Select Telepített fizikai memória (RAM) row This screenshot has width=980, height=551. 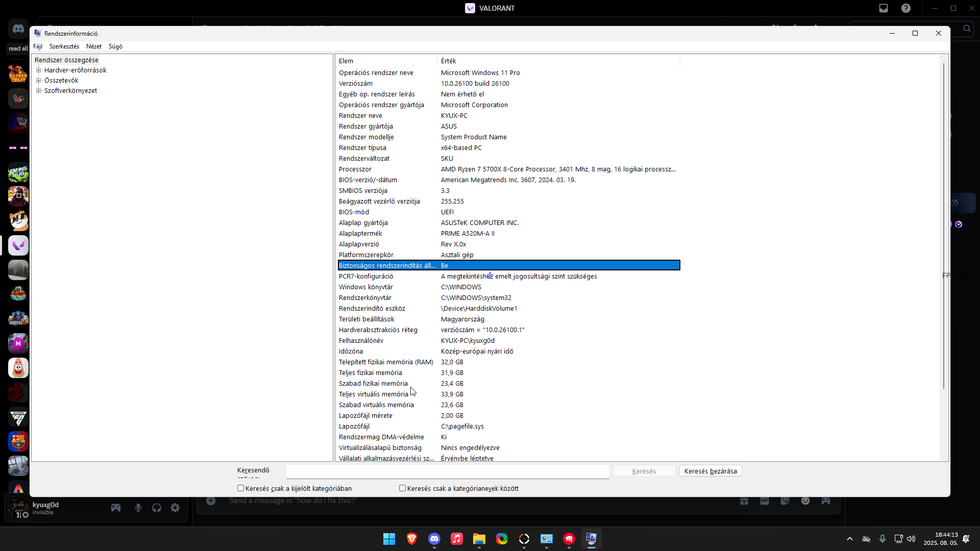pos(509,362)
